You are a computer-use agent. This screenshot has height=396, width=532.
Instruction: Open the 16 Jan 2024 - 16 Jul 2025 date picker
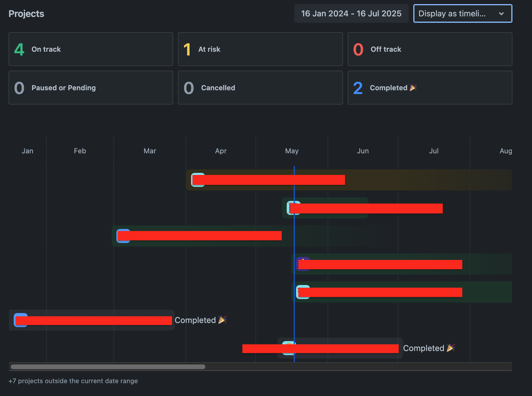[351, 13]
